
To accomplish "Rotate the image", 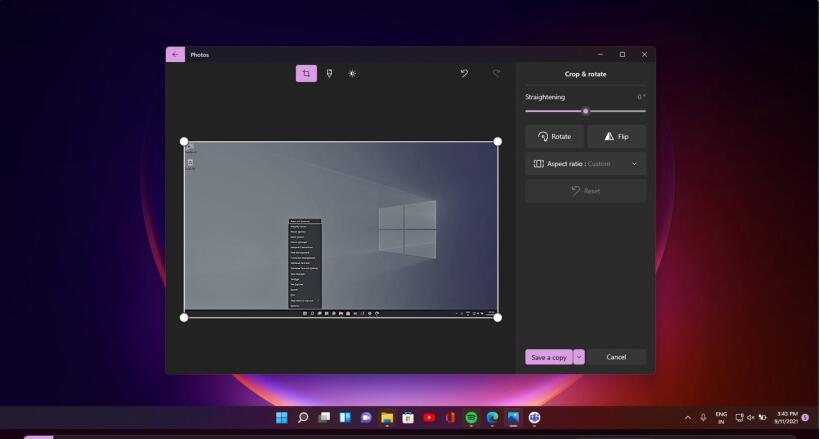I will [554, 137].
